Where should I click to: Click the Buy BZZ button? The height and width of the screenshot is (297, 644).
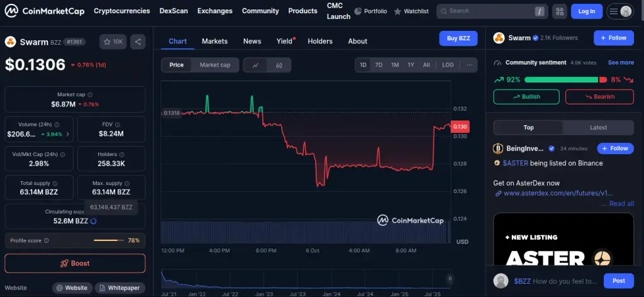458,38
